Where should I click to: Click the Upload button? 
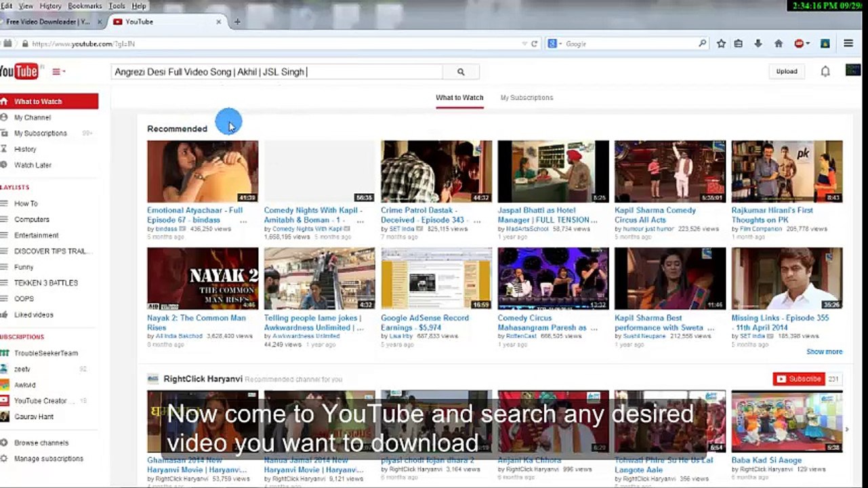(787, 71)
